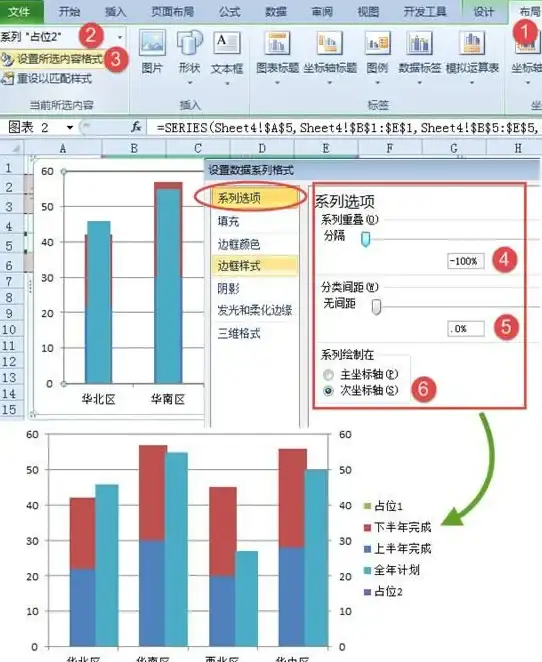Viewport: 542px width, 662px height.
Task: Open the Name Box dropdown next to 图表 2
Action: tap(70, 127)
